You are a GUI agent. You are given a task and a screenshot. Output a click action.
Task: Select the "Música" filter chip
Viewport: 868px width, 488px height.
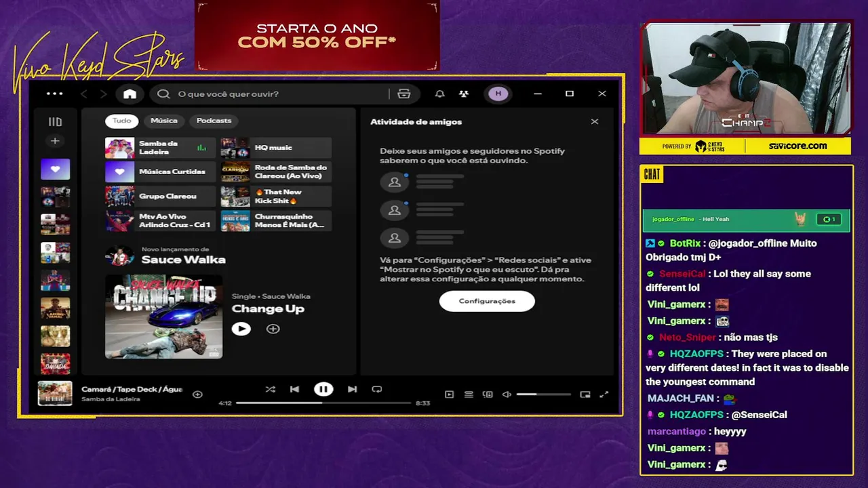click(x=164, y=121)
